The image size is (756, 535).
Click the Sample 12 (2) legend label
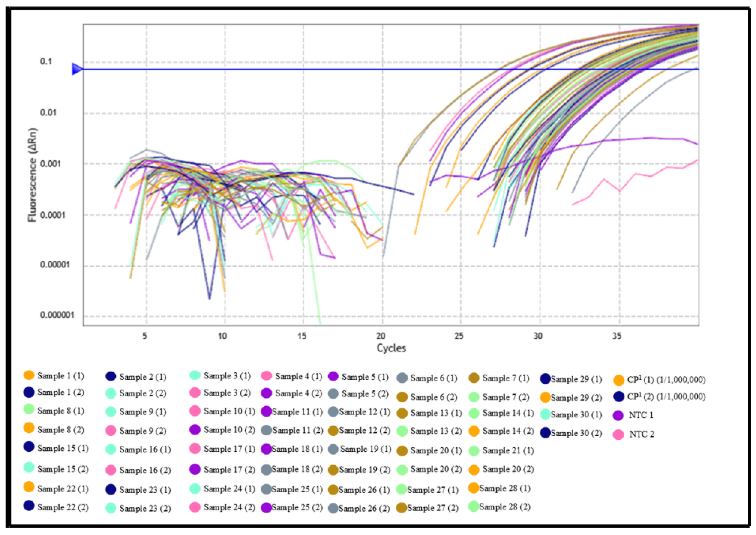coord(364,431)
